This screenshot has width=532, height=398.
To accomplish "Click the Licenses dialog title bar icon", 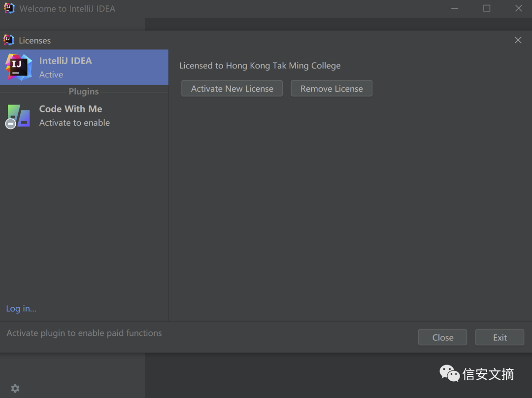I will click(8, 40).
